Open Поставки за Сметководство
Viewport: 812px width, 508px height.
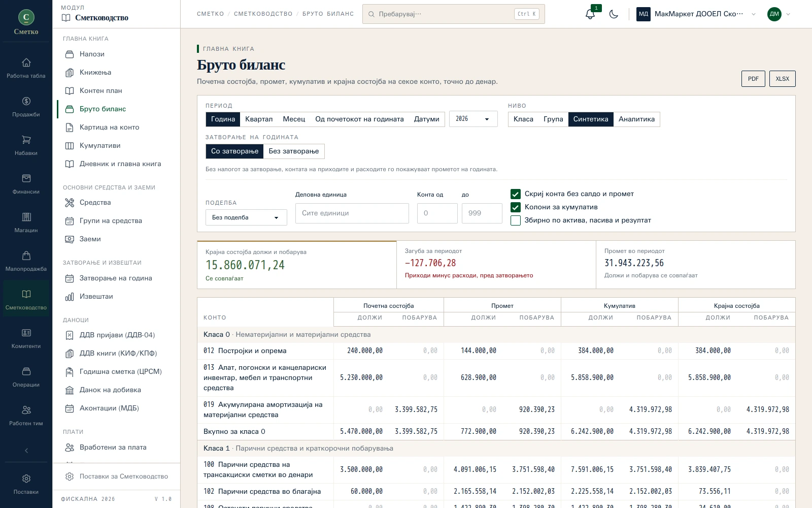click(x=117, y=477)
